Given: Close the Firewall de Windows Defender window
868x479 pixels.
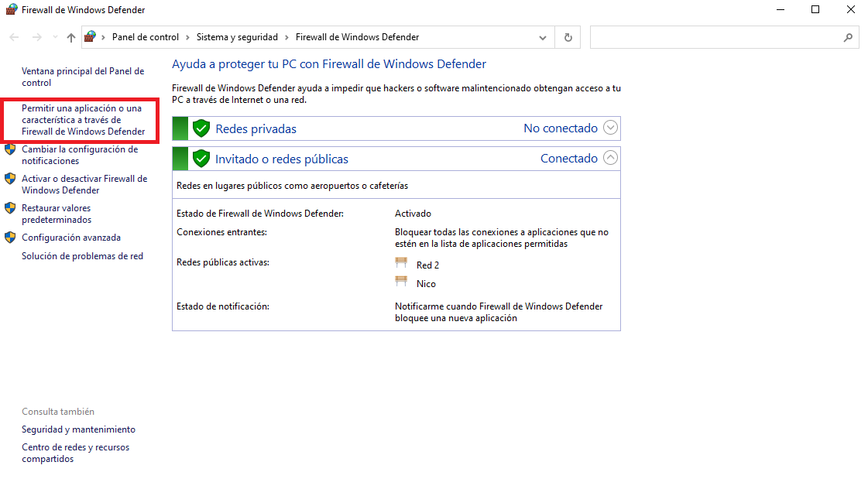Looking at the screenshot, I should tap(851, 9).
